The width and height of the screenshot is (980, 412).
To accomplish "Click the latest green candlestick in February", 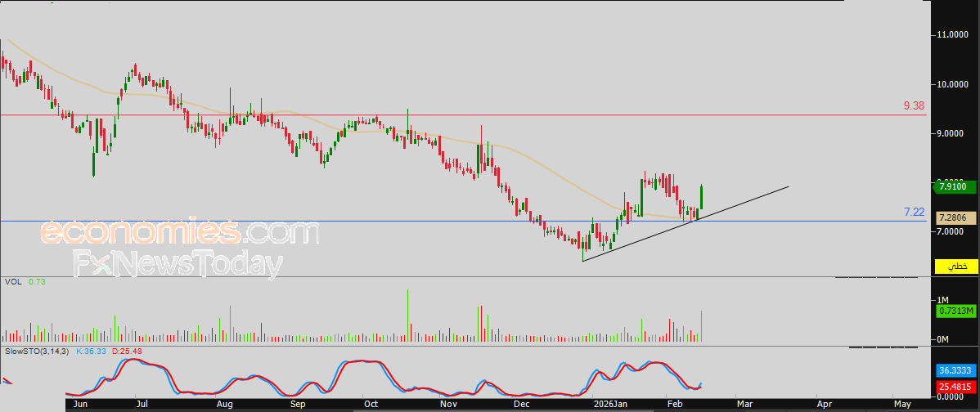I will tap(702, 197).
